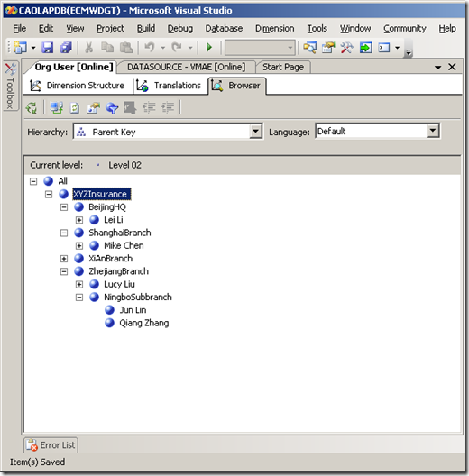Click the Toolbox hammer-wrench toolbar icon
469x476 pixels.
[x=346, y=48]
